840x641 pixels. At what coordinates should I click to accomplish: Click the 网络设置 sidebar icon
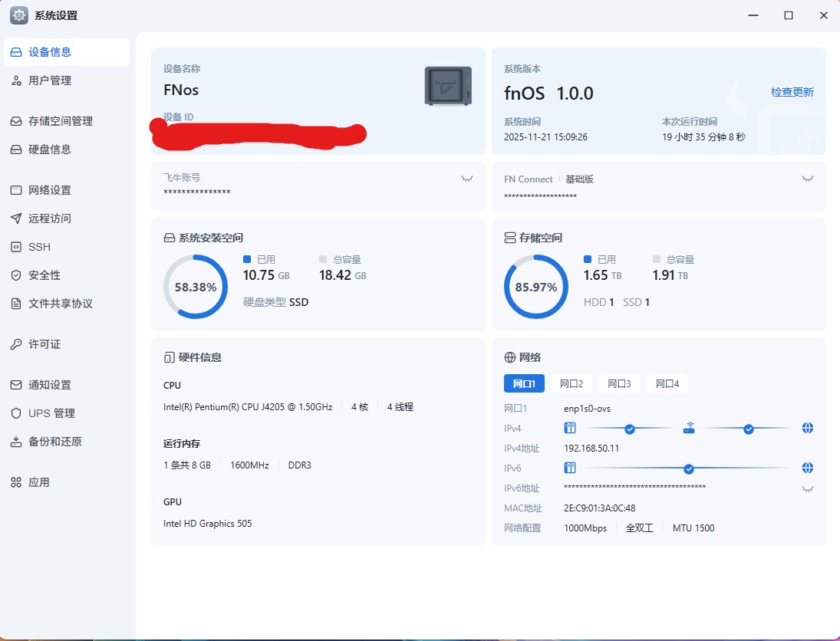(x=16, y=190)
